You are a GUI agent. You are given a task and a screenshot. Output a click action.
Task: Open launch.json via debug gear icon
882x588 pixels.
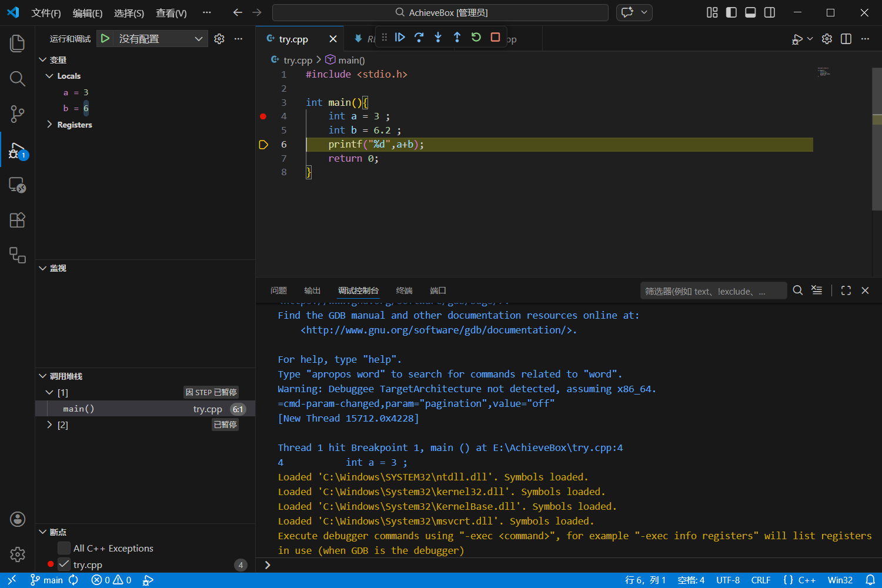point(219,39)
